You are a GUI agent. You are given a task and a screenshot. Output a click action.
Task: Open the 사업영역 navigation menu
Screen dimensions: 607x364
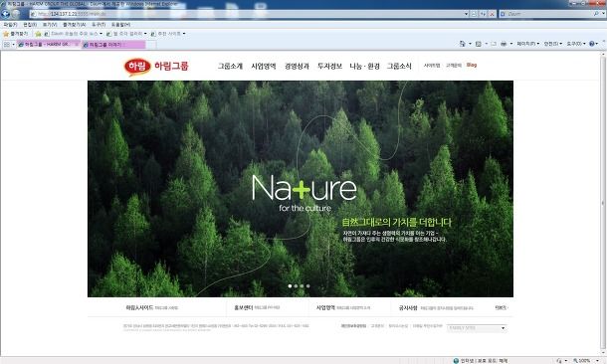(x=264, y=67)
